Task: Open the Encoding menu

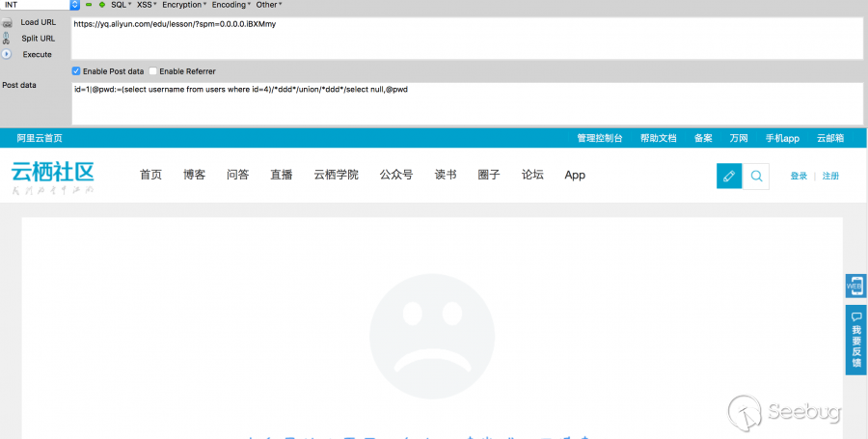Action: [231, 5]
